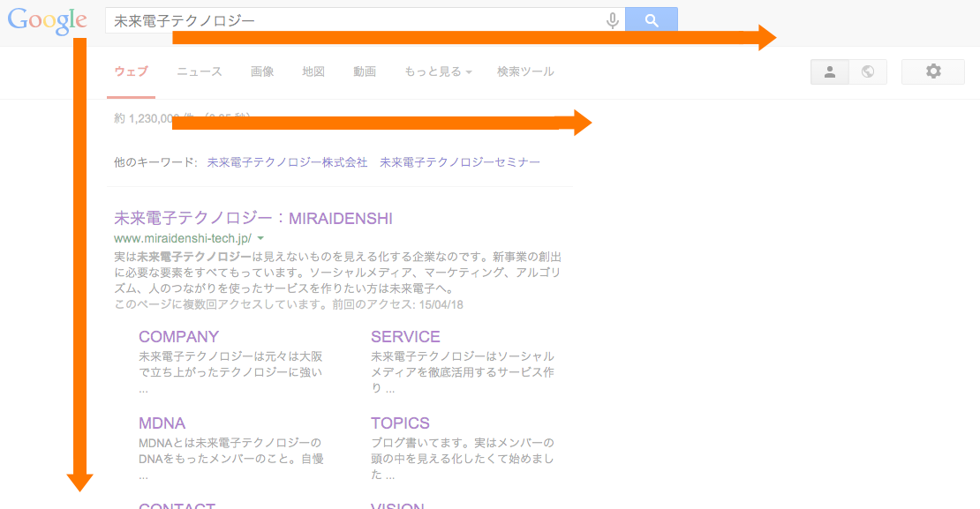The image size is (980, 509).
Task: Switch to global results globe icon
Action: click(x=868, y=71)
